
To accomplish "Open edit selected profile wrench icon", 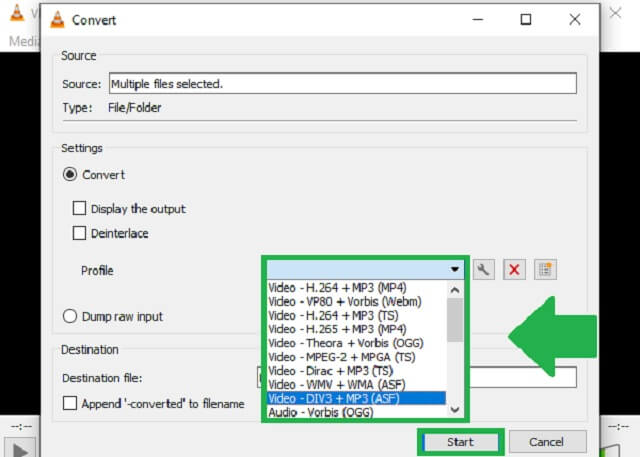I will point(484,270).
